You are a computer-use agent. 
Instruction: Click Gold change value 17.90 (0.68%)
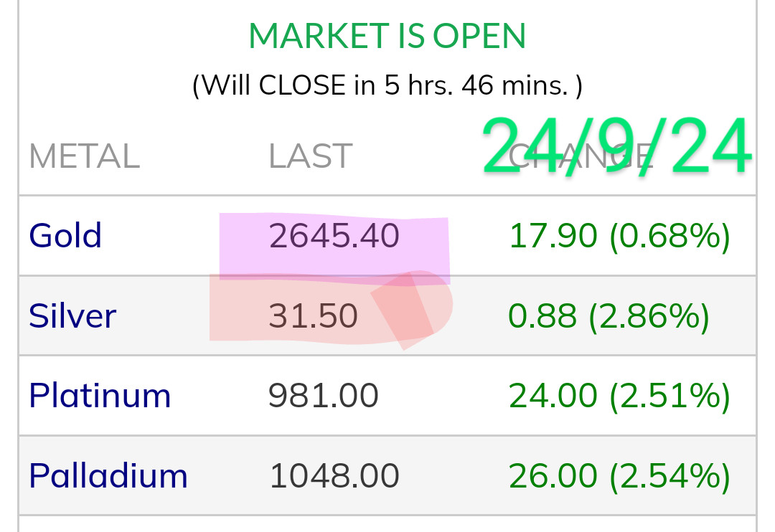click(619, 237)
